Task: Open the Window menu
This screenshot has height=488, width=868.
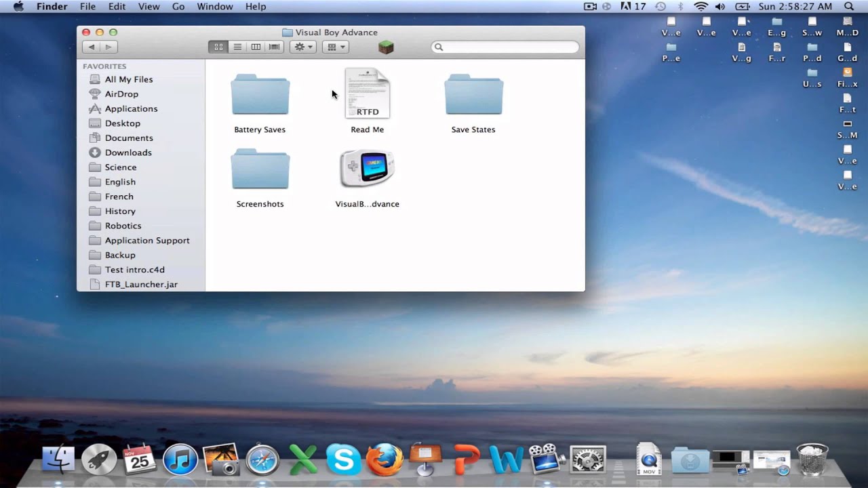Action: tap(214, 6)
